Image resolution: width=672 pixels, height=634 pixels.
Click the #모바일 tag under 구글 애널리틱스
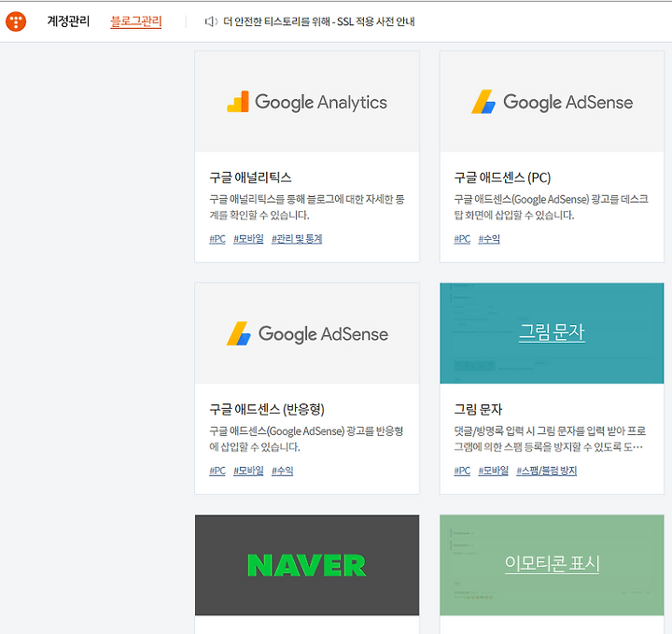(248, 239)
